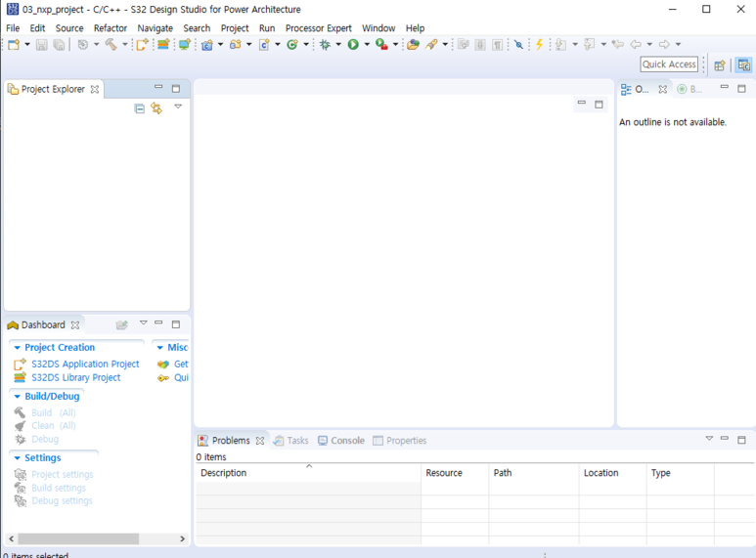This screenshot has width=756, height=558.
Task: Click the hammer Build icon in toolbar
Action: [111, 45]
